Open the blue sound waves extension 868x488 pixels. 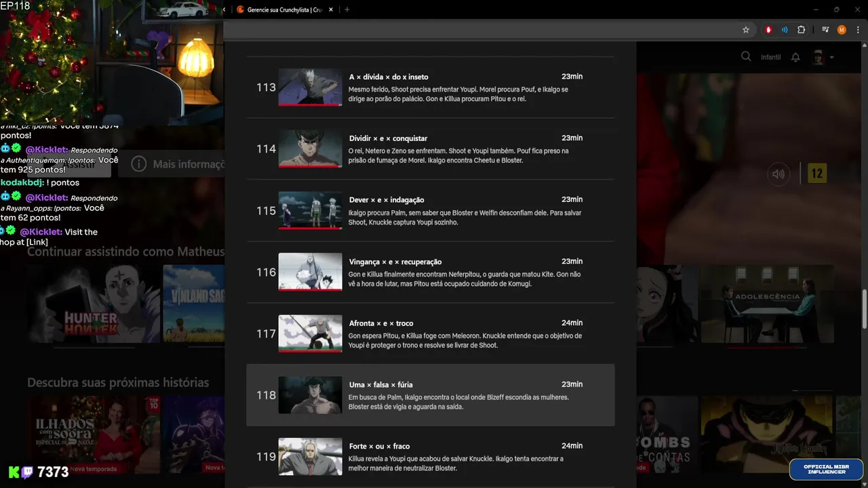click(x=785, y=30)
